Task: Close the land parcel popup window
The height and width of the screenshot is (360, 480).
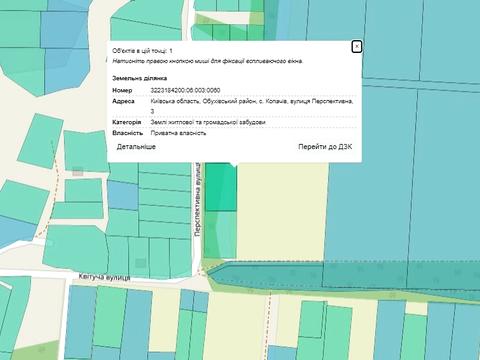Action: point(357,47)
